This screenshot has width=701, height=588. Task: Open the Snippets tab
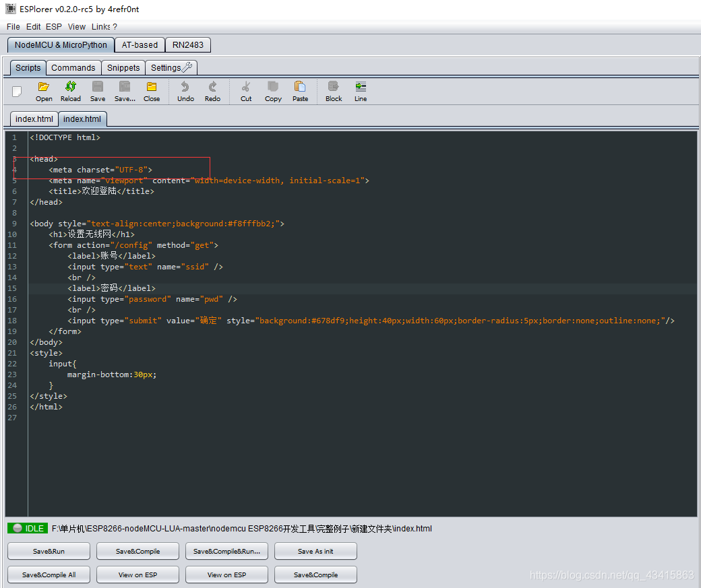coord(123,67)
